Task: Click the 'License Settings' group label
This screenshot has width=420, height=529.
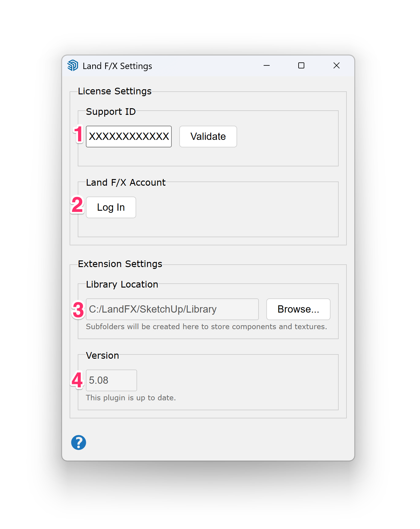Action: (x=114, y=91)
